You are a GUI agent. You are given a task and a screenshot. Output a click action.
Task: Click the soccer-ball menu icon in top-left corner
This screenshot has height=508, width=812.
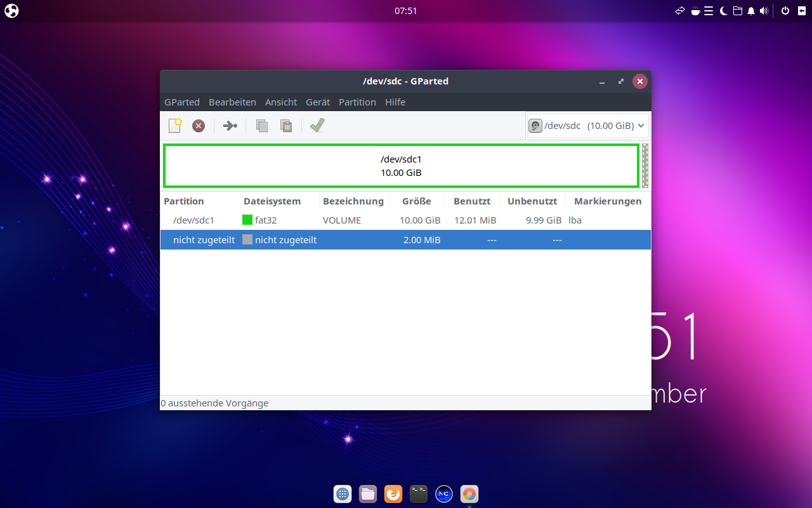point(11,11)
